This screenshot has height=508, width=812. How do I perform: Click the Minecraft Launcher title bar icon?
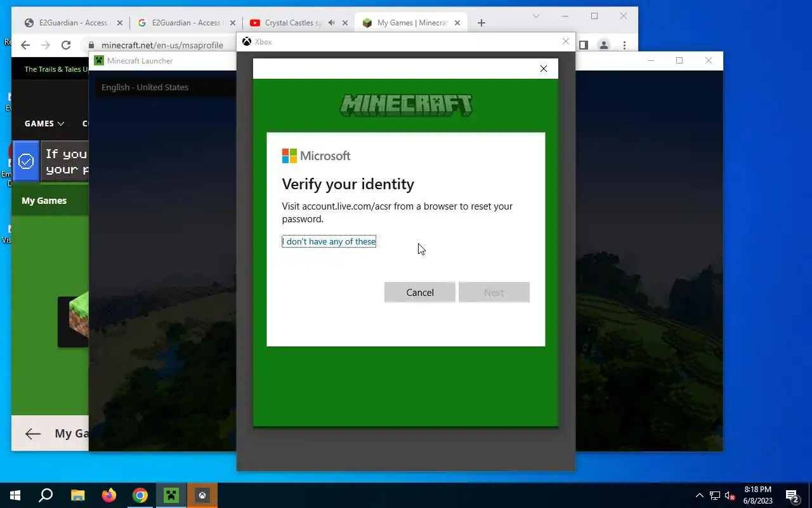coord(99,61)
